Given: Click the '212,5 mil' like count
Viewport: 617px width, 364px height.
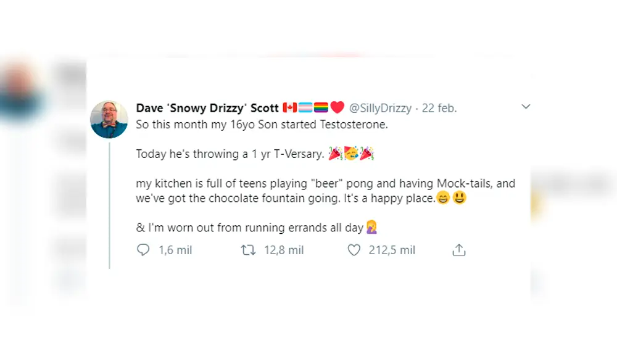Looking at the screenshot, I should (x=391, y=250).
